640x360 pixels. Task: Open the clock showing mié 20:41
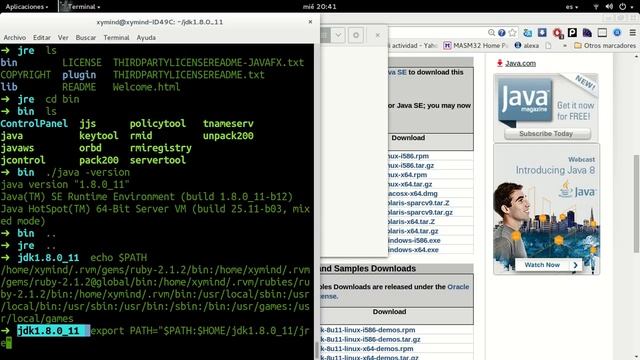click(320, 7)
